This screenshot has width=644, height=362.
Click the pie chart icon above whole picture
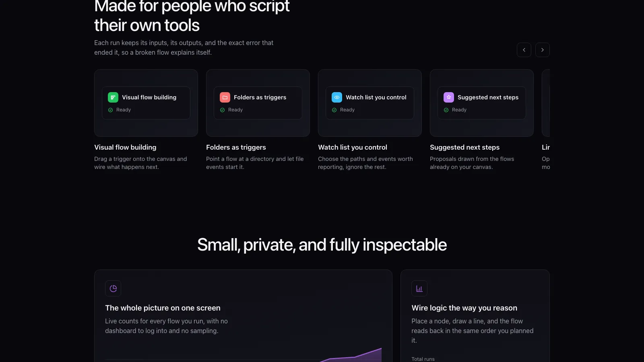(x=113, y=288)
